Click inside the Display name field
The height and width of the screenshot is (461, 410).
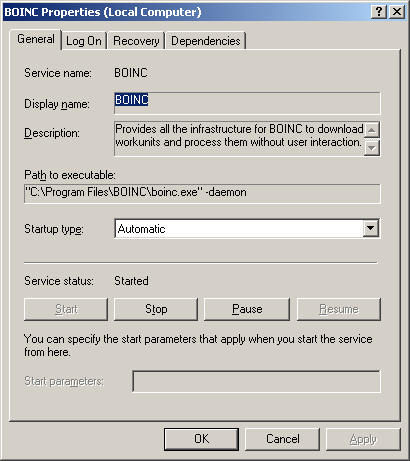[247, 103]
